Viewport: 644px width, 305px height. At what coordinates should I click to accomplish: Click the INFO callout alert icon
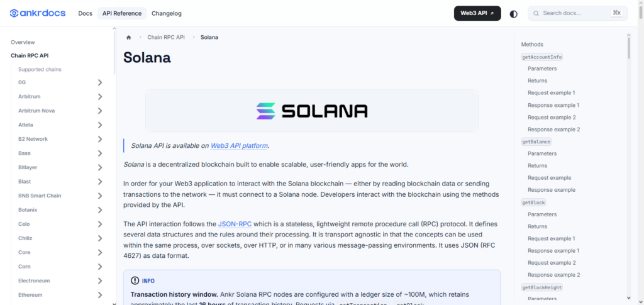click(x=135, y=280)
